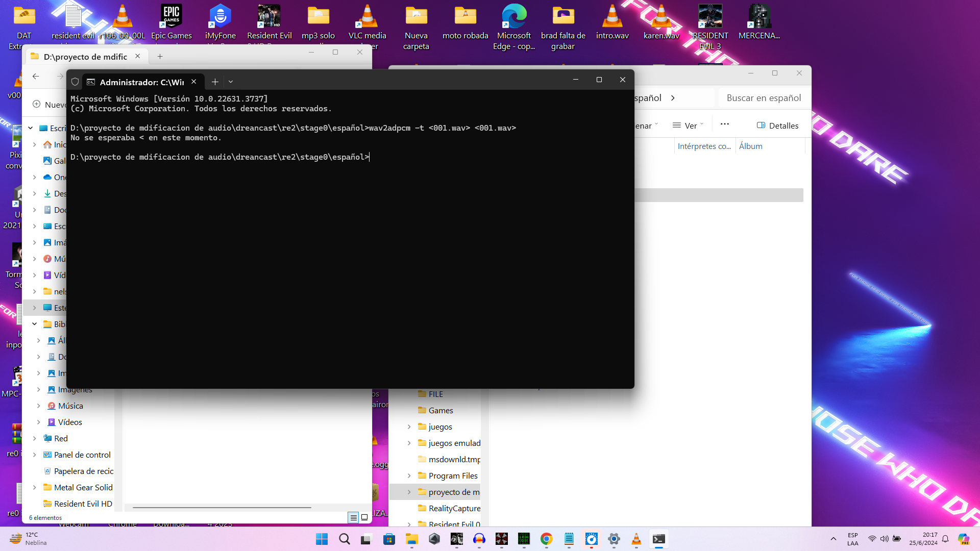Select the Games folder in right Explorer tree

click(435, 411)
